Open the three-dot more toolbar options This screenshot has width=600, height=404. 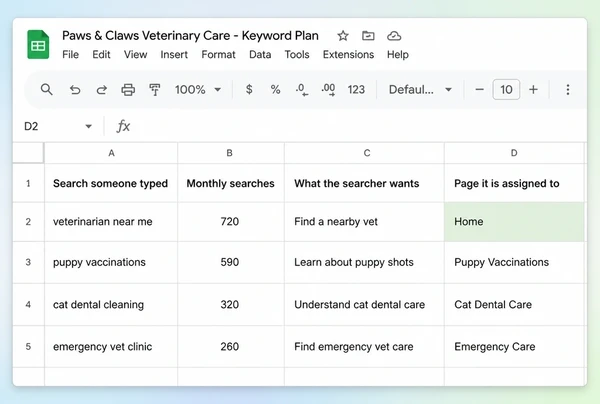[x=568, y=90]
